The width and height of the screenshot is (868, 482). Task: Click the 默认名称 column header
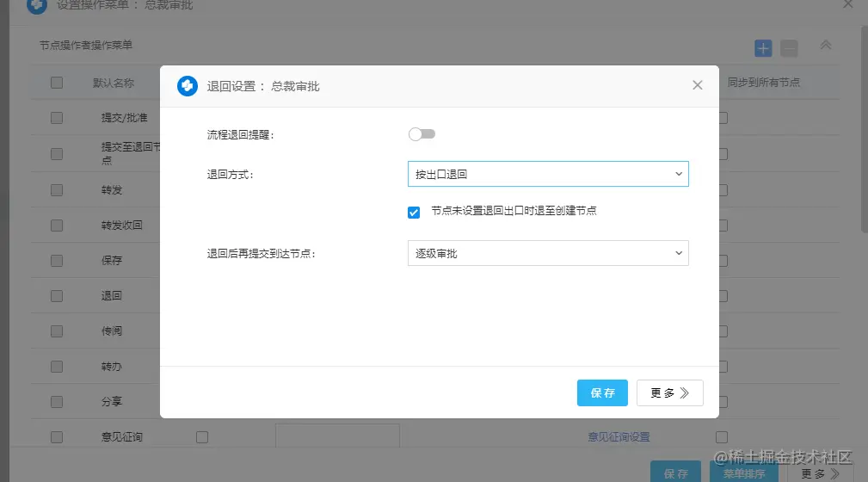tap(114, 83)
